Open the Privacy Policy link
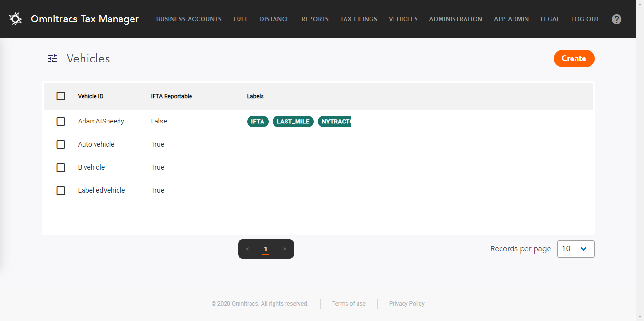This screenshot has width=644, height=321. click(407, 304)
